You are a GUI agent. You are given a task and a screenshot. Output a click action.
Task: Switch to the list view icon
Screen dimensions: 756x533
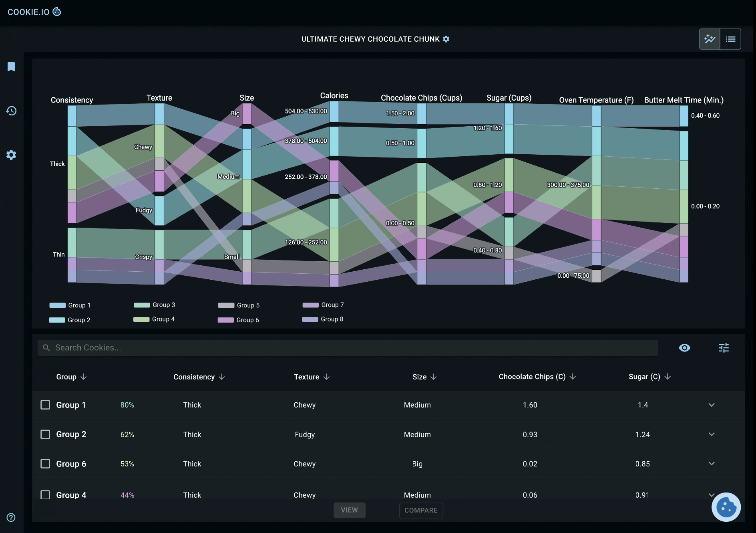point(730,39)
